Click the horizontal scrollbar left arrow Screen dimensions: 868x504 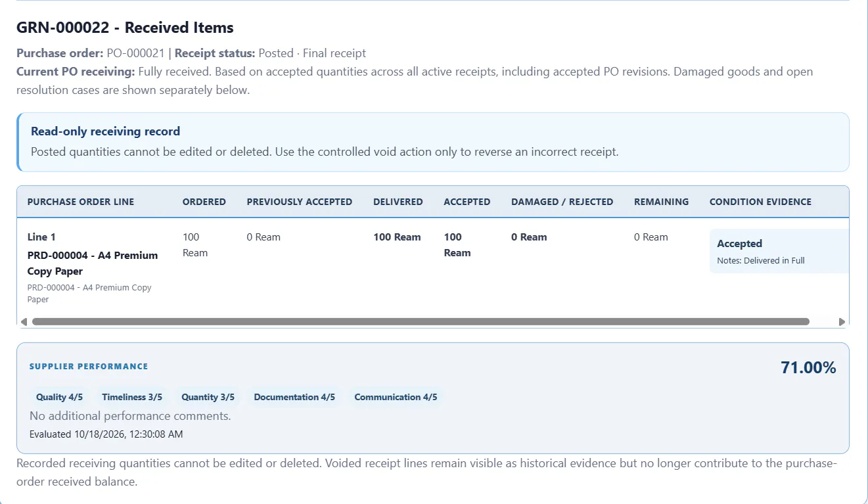pos(24,322)
